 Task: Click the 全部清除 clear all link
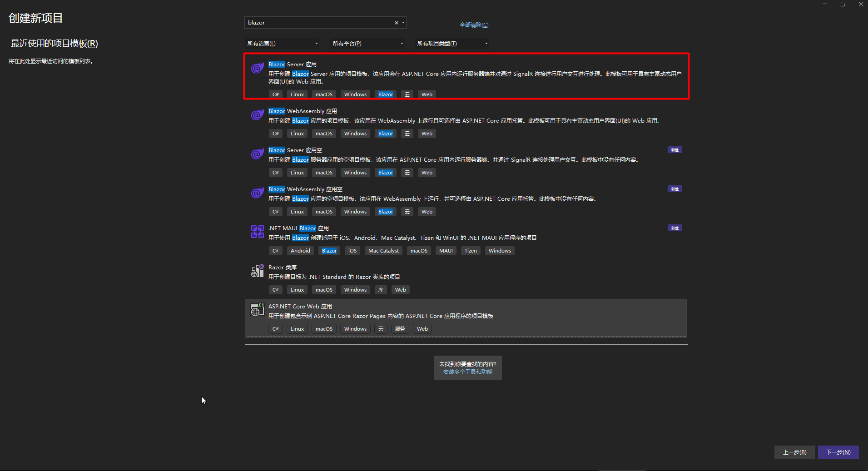(474, 25)
